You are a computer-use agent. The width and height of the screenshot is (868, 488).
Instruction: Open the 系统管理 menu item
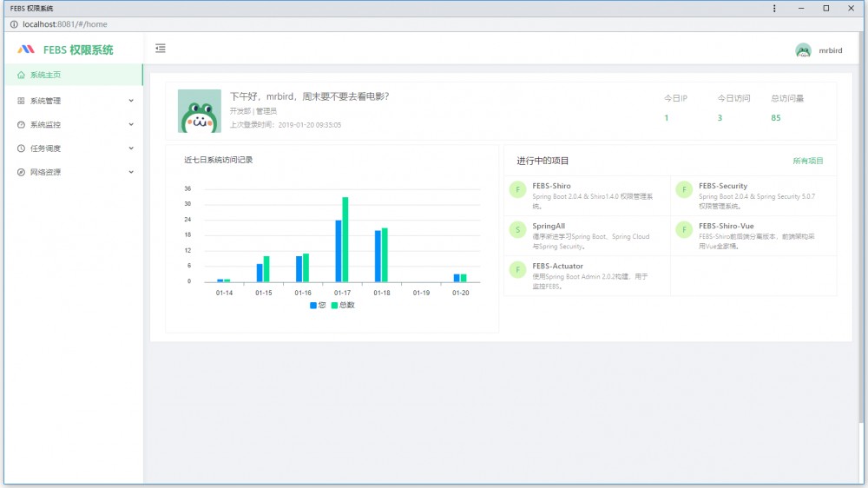pos(74,101)
